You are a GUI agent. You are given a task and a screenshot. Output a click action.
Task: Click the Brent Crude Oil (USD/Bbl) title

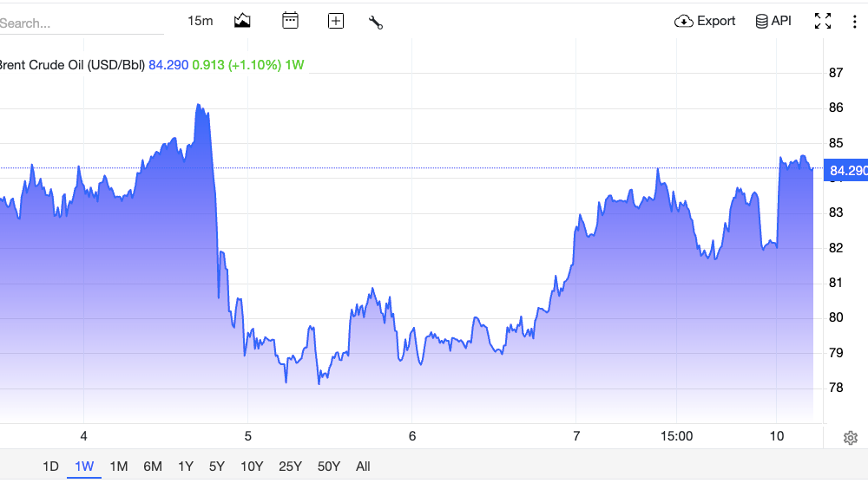coord(73,65)
